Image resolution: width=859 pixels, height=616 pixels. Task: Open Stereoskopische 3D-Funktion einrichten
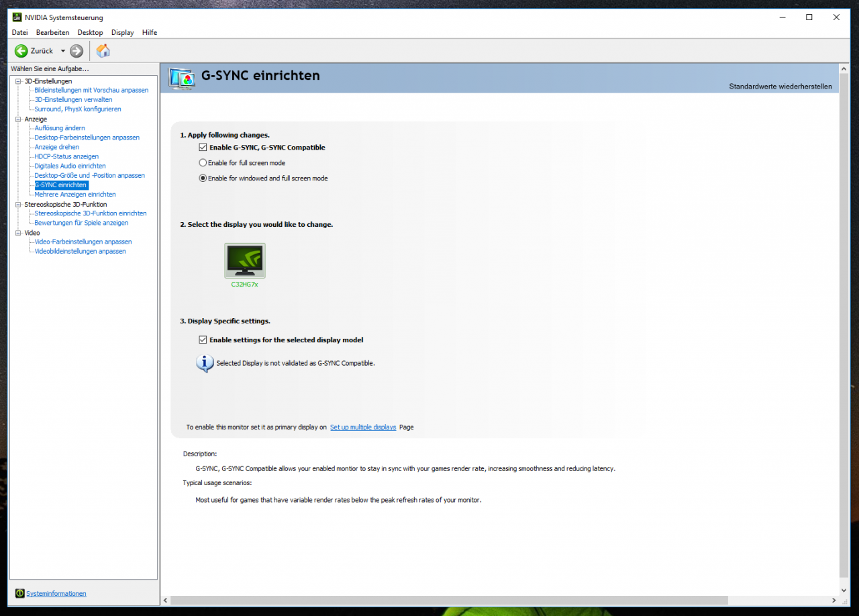point(91,213)
